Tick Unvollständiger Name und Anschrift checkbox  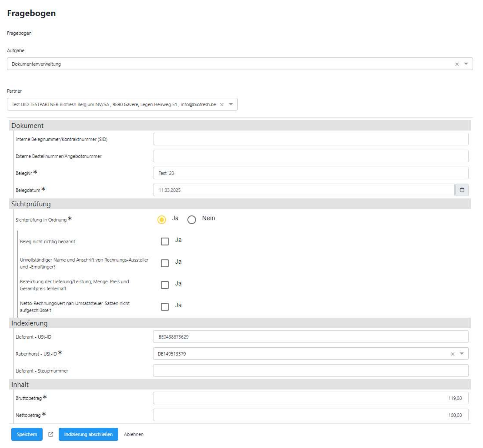coord(165,263)
